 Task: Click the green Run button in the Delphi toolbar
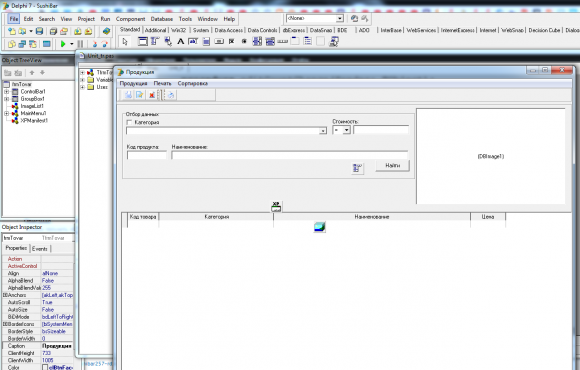(63, 44)
